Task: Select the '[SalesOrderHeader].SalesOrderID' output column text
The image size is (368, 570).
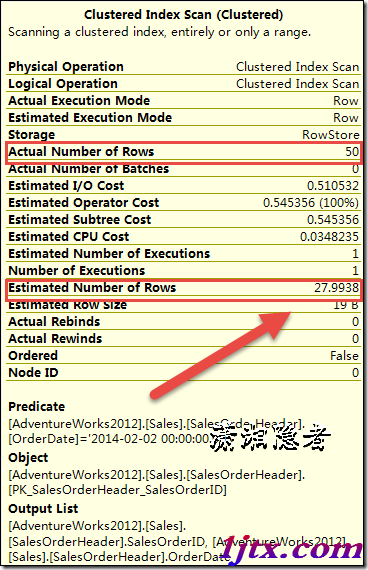Action: point(107,542)
